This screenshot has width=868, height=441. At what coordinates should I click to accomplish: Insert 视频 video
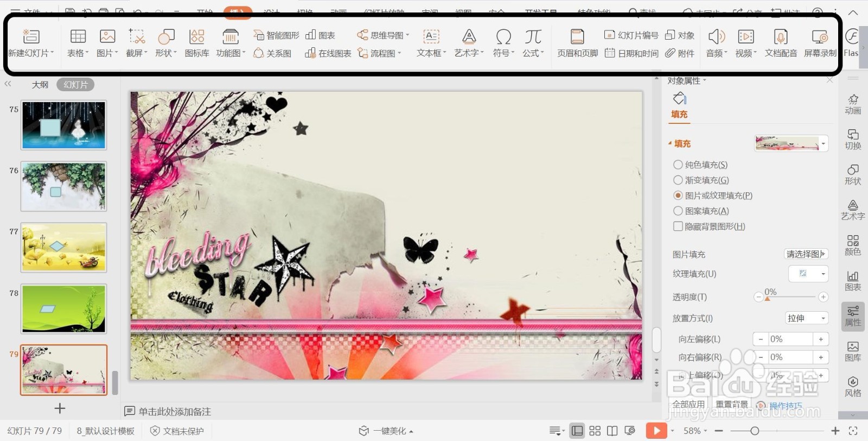coord(746,43)
